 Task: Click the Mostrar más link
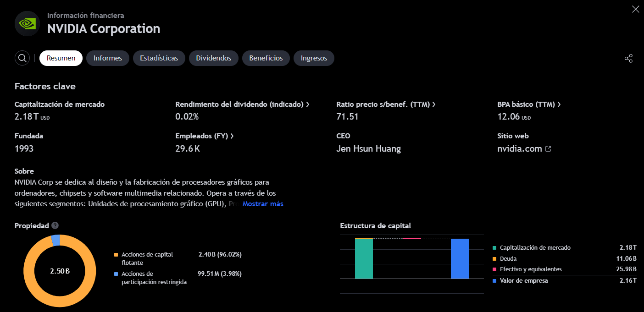(263, 204)
